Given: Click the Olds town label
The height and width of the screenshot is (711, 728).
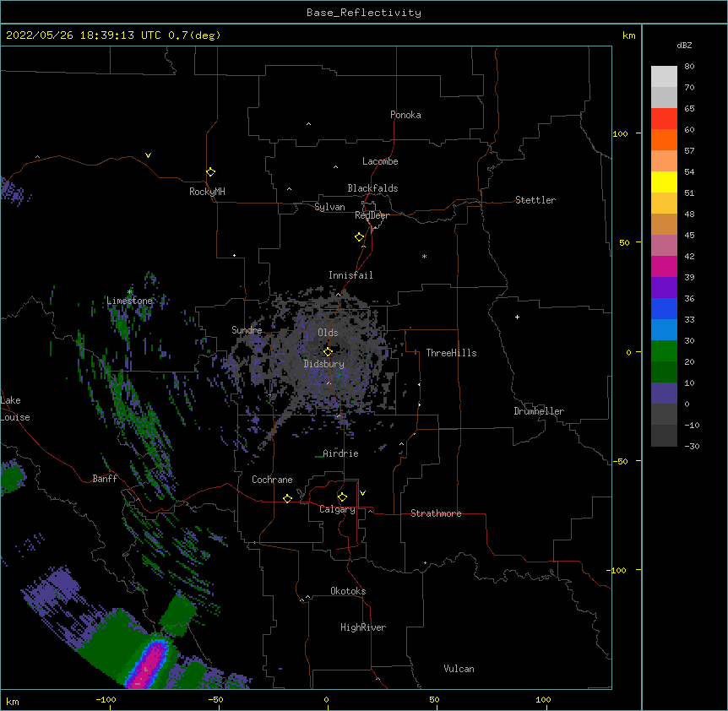Looking at the screenshot, I should pyautogui.click(x=328, y=333).
